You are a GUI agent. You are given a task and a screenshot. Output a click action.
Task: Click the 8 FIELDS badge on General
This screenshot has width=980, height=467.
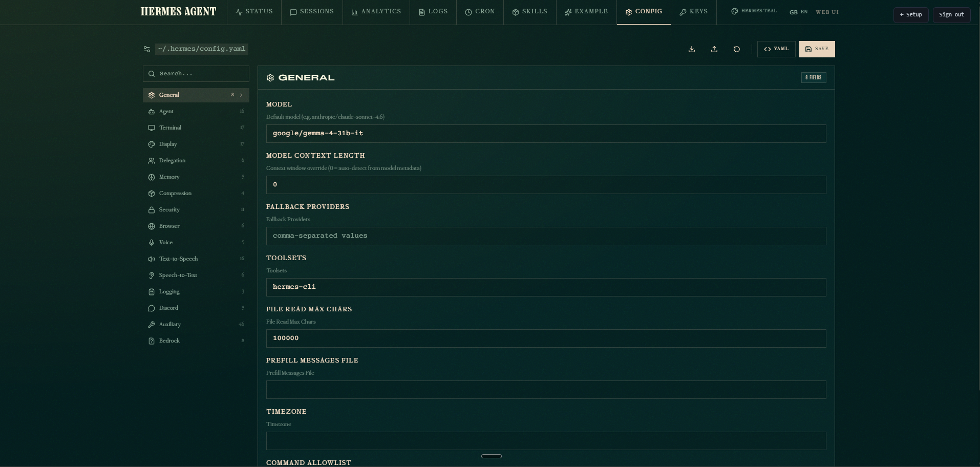pos(814,77)
